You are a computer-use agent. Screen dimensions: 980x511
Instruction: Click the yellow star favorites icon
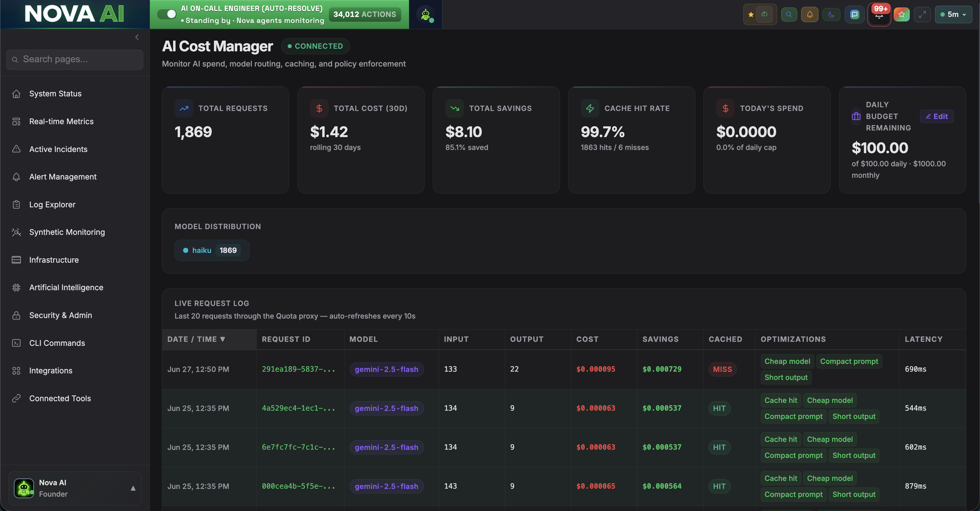point(751,14)
